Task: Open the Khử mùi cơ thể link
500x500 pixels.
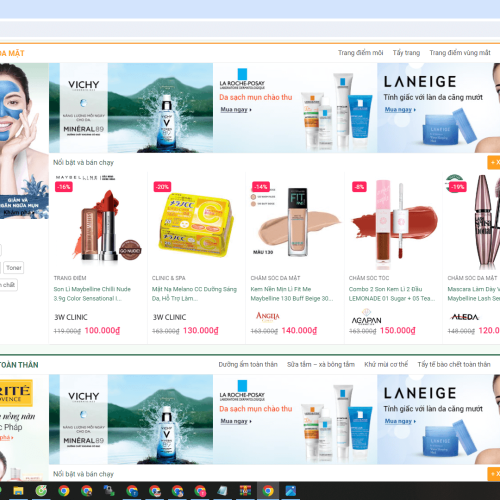Action: [x=386, y=364]
